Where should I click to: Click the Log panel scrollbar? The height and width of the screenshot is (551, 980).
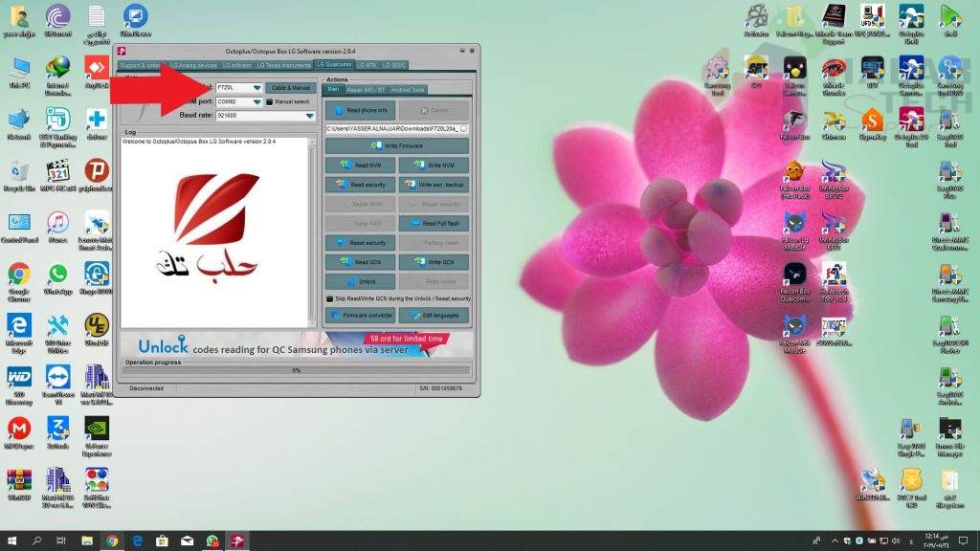[313, 232]
